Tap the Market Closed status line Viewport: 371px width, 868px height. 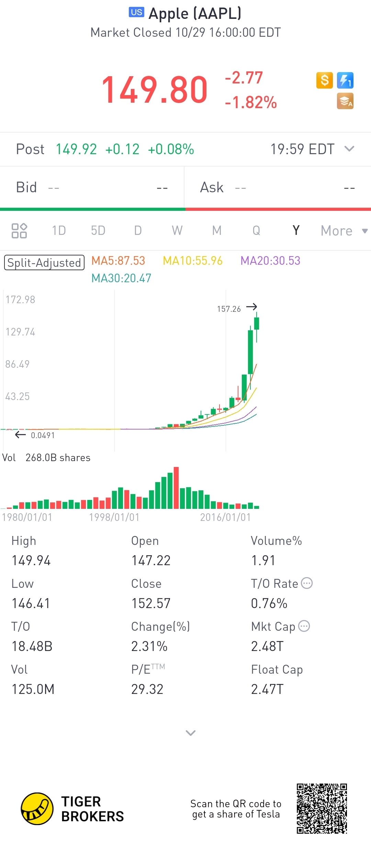click(185, 33)
